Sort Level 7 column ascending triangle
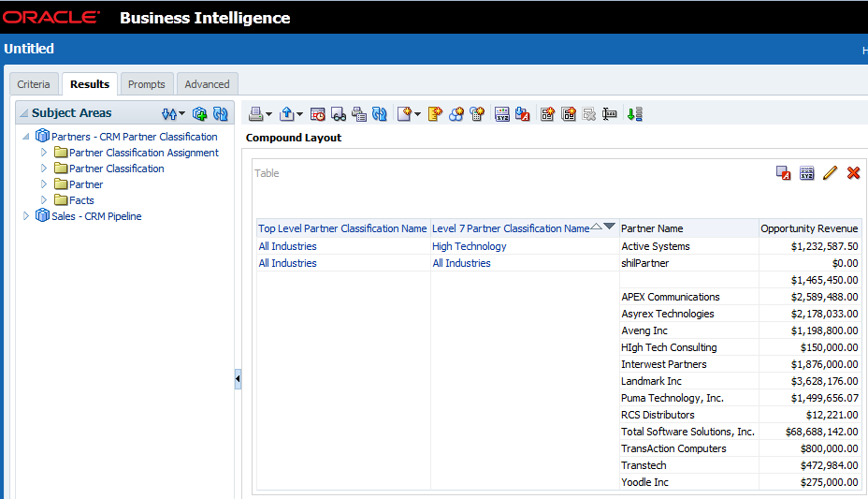This screenshot has height=499, width=868. (x=596, y=226)
